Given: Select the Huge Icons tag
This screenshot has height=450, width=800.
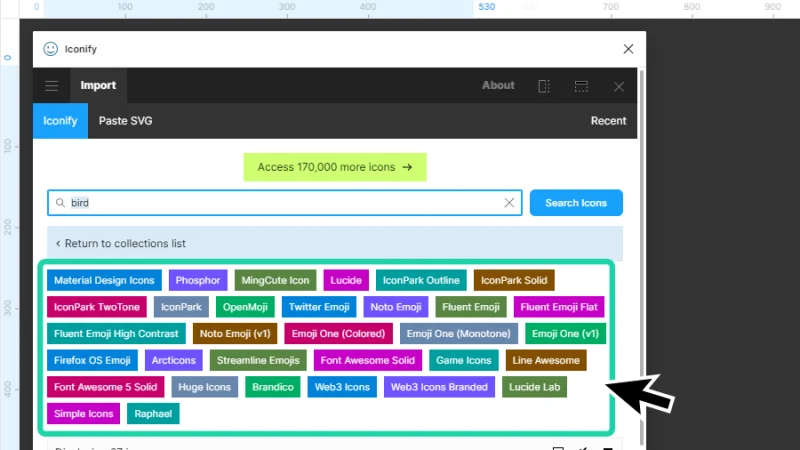Looking at the screenshot, I should 205,387.
